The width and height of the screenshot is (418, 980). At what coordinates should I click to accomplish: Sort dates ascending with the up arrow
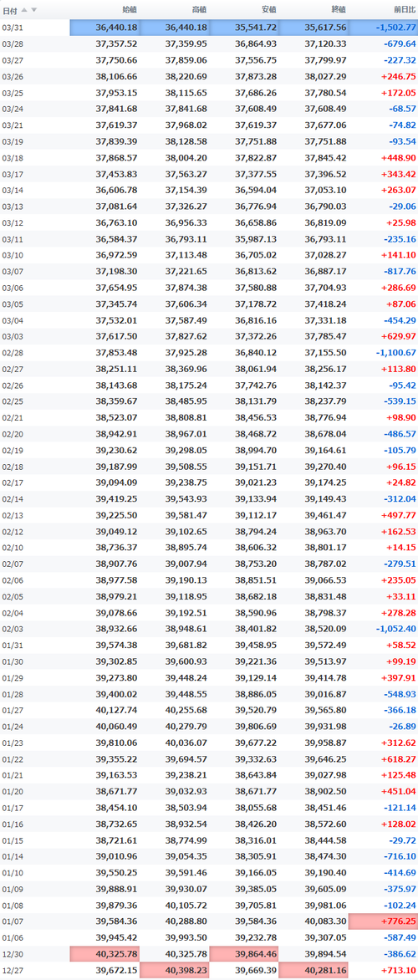click(x=24, y=9)
